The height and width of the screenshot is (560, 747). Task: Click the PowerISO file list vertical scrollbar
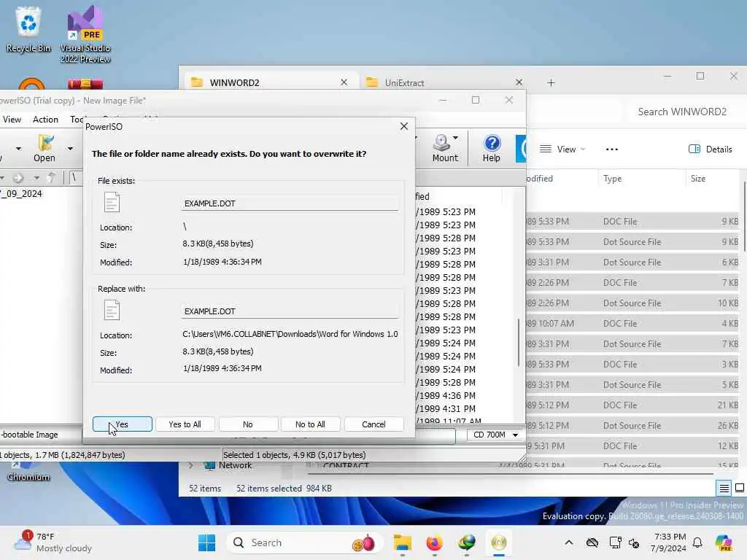[519, 343]
